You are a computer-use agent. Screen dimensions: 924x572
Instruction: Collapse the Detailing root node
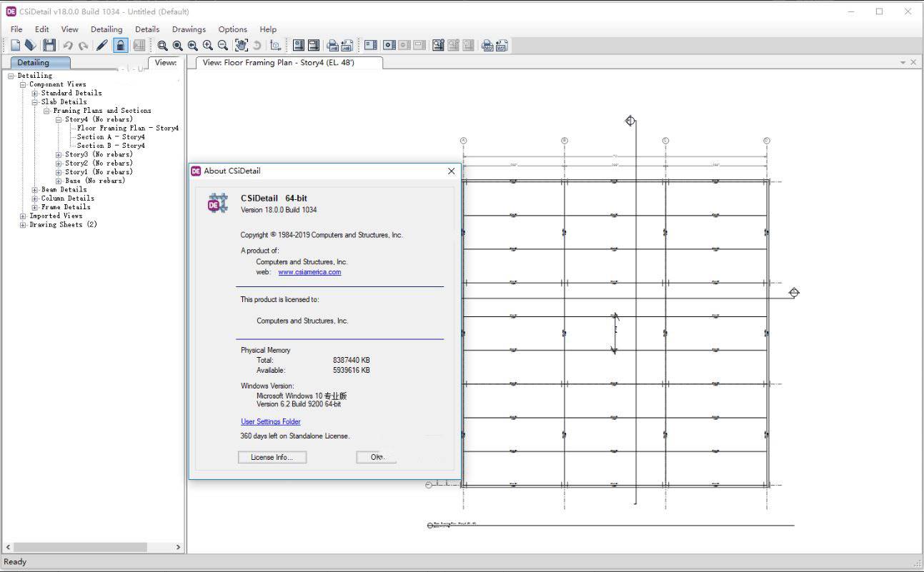11,76
